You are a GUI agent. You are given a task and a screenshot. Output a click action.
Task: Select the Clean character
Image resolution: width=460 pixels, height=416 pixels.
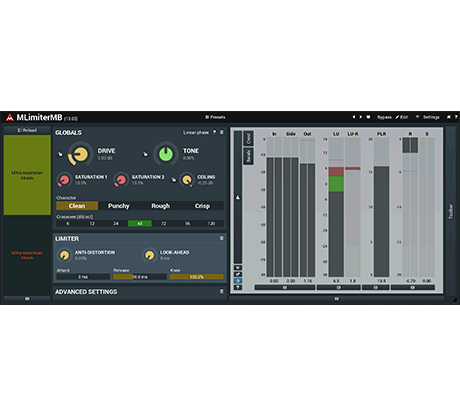click(77, 206)
